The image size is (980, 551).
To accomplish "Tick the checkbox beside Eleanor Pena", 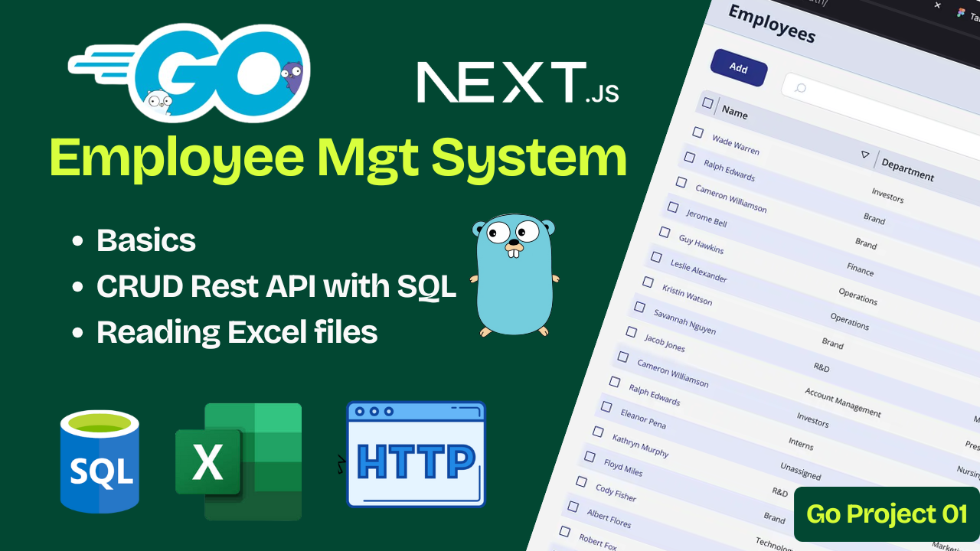I will coord(606,406).
